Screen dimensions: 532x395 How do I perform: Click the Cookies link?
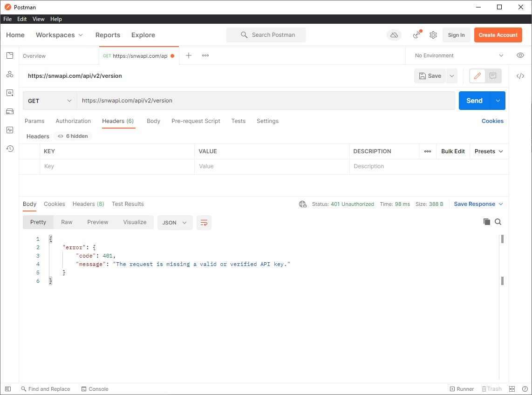(492, 121)
